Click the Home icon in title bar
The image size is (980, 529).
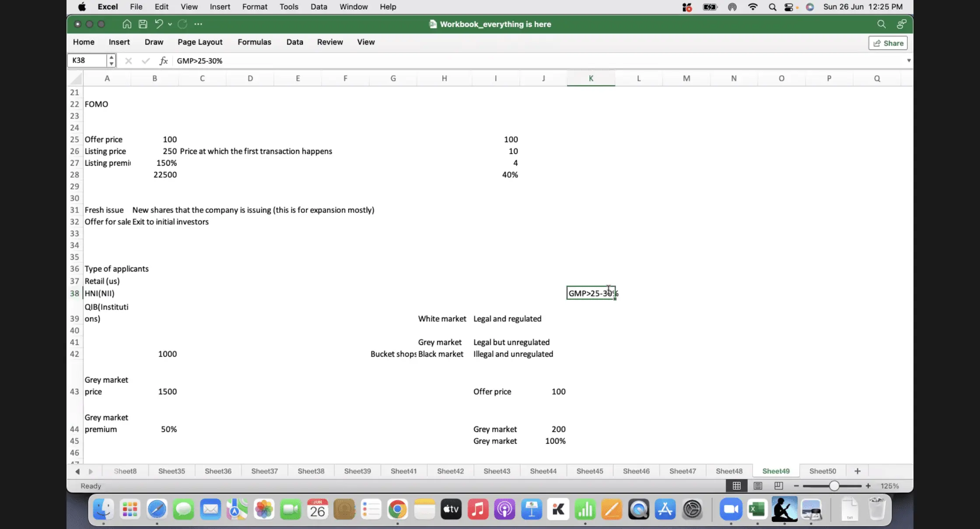pos(127,24)
